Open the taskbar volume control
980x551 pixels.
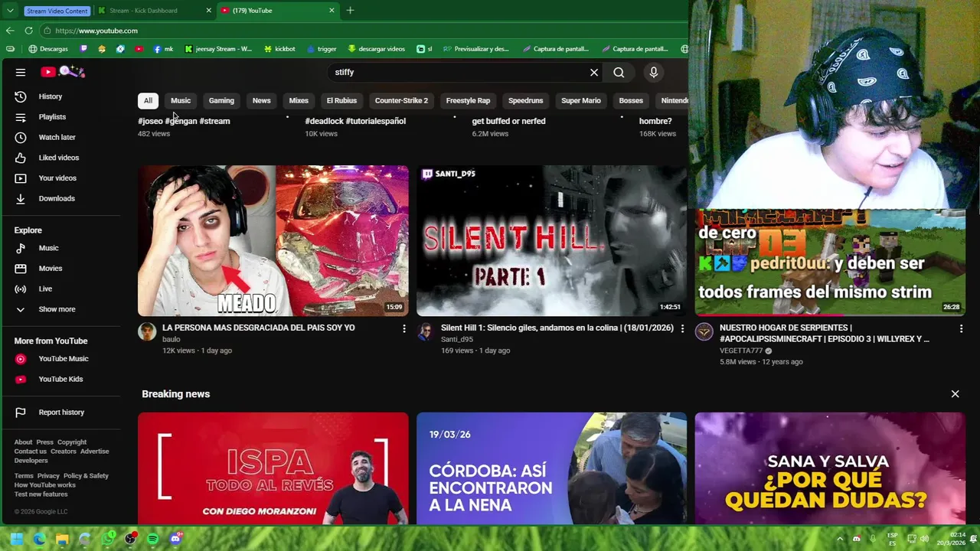924,539
